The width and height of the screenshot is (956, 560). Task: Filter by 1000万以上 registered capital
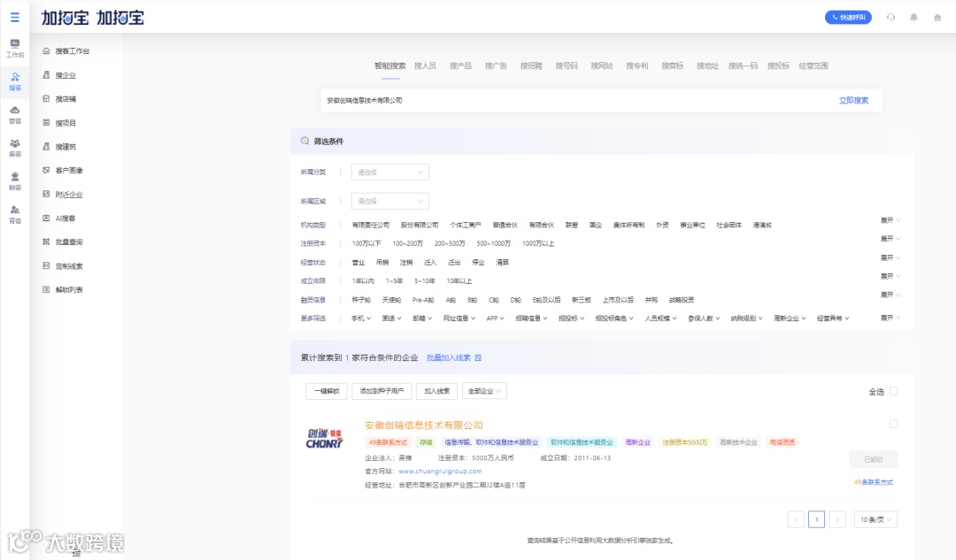coord(538,244)
